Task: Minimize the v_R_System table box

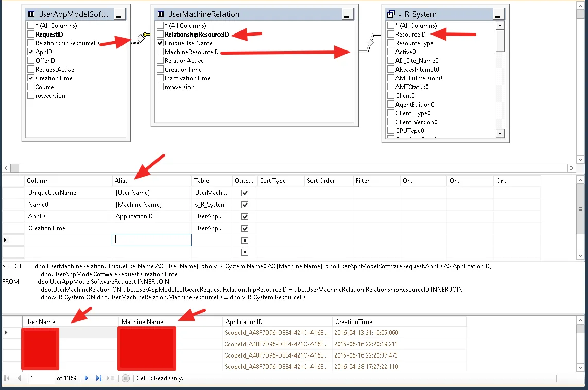Action: click(x=498, y=15)
